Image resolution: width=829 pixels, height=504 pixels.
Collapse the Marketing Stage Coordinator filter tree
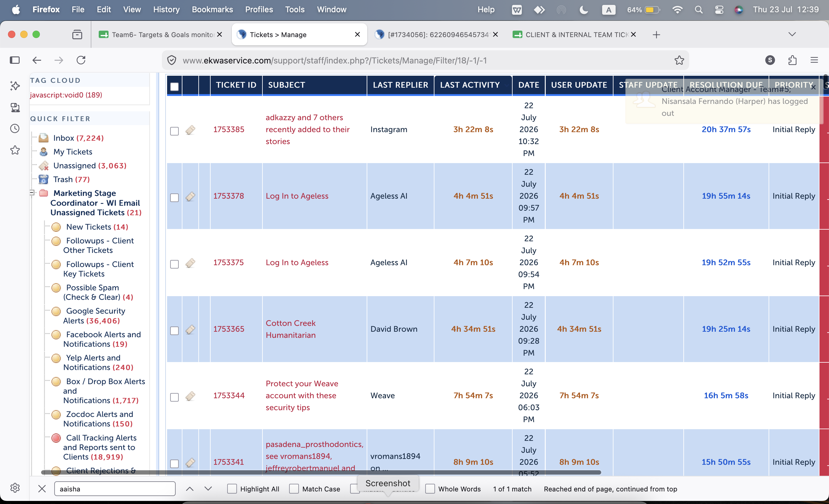pyautogui.click(x=32, y=193)
